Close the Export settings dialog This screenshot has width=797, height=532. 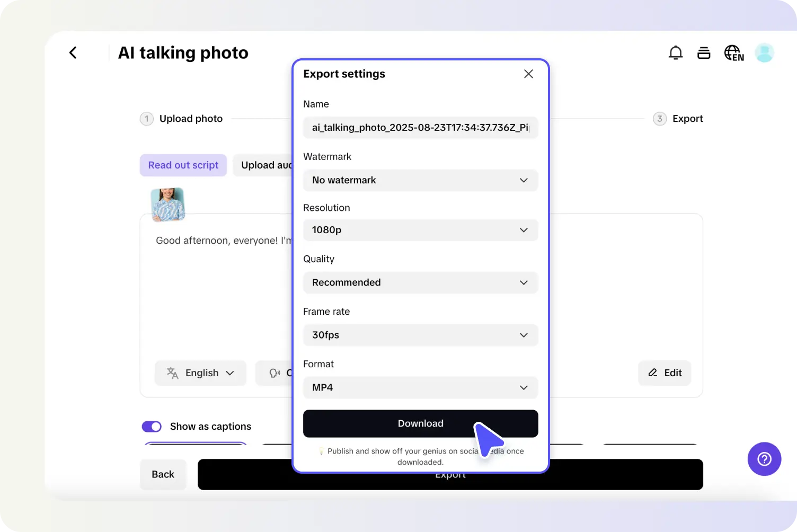[x=528, y=74]
